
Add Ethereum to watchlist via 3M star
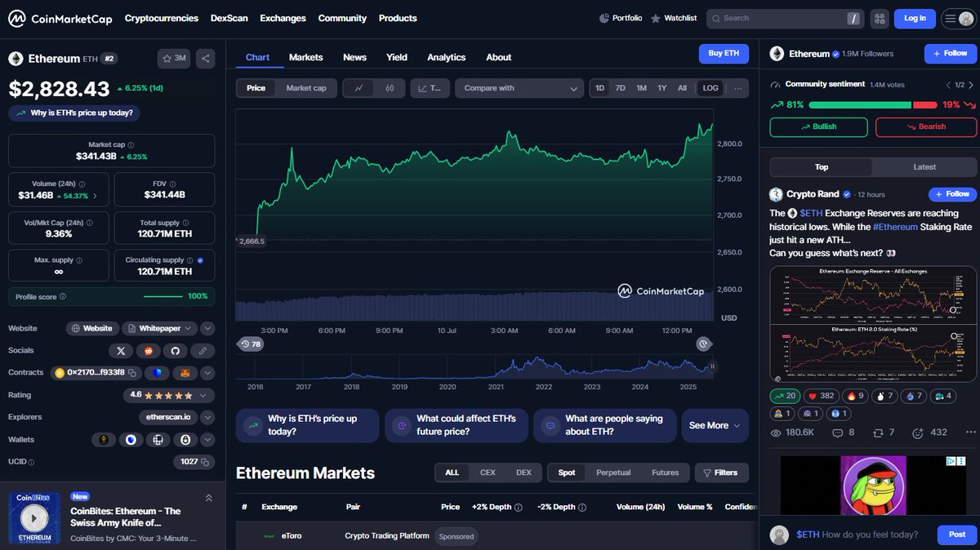(x=174, y=59)
